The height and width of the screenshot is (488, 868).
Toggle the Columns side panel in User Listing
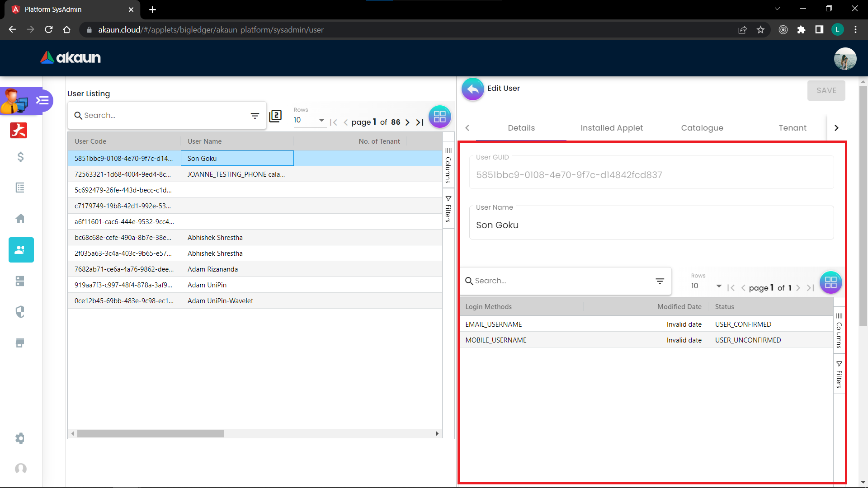(x=448, y=165)
